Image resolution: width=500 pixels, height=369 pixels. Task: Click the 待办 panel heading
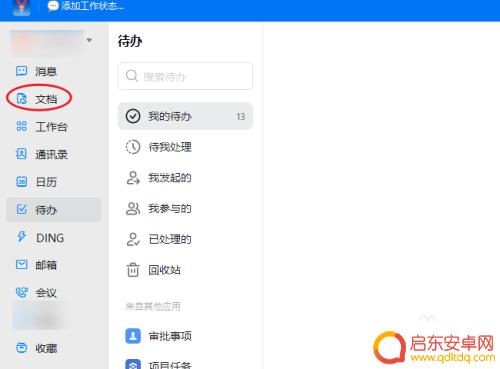click(130, 41)
